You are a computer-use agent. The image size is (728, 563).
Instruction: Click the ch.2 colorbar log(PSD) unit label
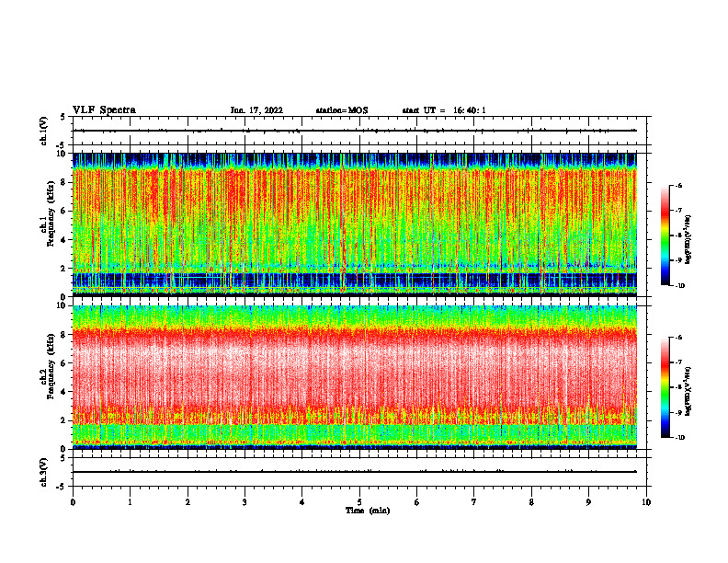coord(688,392)
